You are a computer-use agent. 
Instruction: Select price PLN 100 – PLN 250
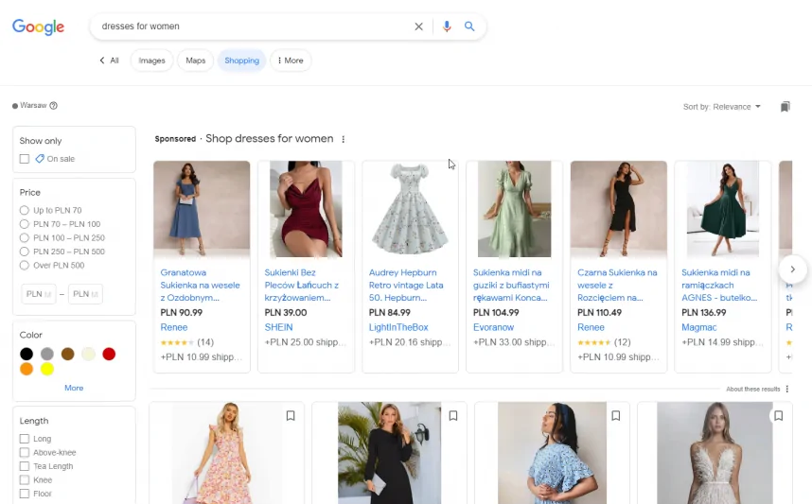coord(25,238)
